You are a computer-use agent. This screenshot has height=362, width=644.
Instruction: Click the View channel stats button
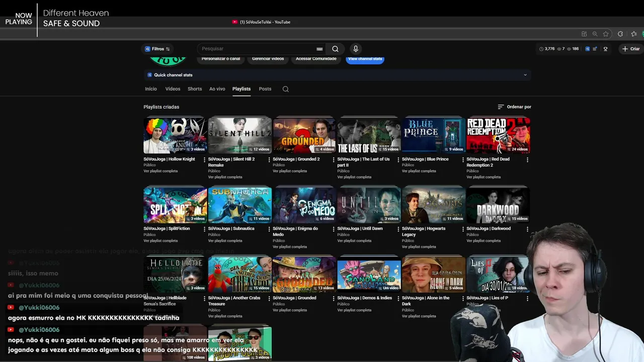pyautogui.click(x=365, y=59)
